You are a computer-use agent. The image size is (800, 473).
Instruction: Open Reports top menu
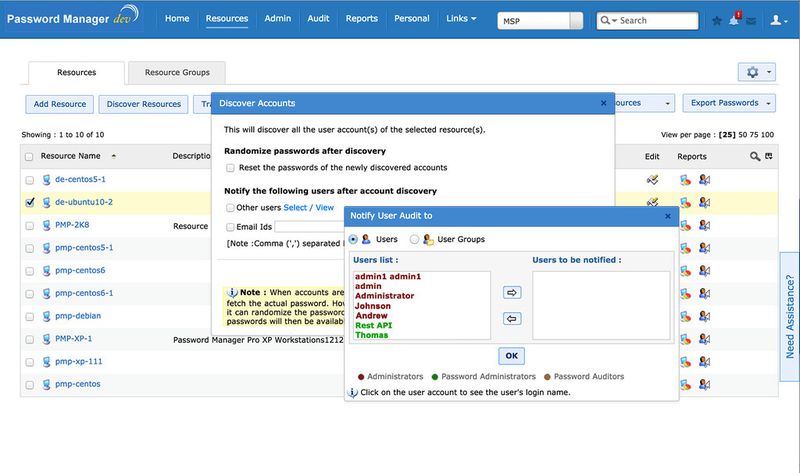pos(362,18)
